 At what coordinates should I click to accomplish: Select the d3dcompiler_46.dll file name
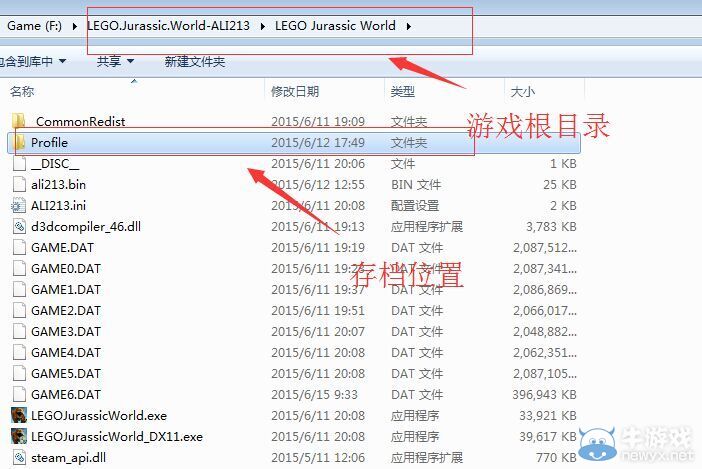coord(86,226)
